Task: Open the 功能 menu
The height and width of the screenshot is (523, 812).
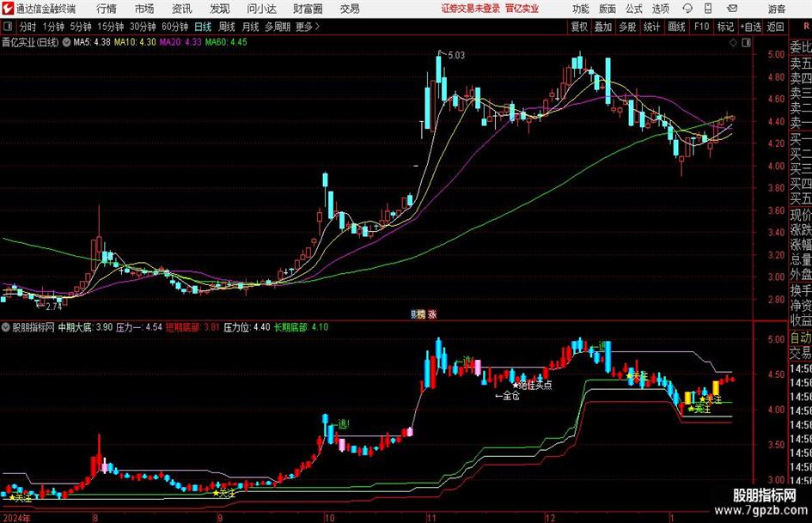Action: [581, 9]
